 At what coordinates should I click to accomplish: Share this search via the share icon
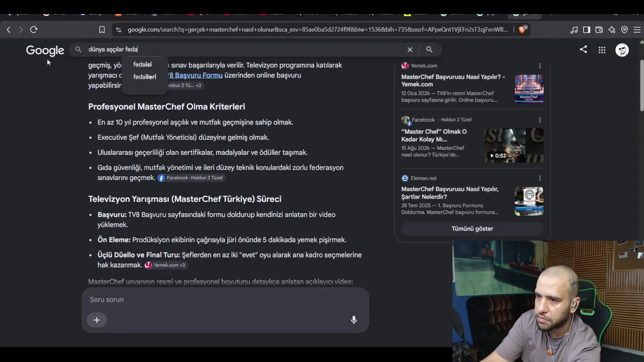[583, 49]
